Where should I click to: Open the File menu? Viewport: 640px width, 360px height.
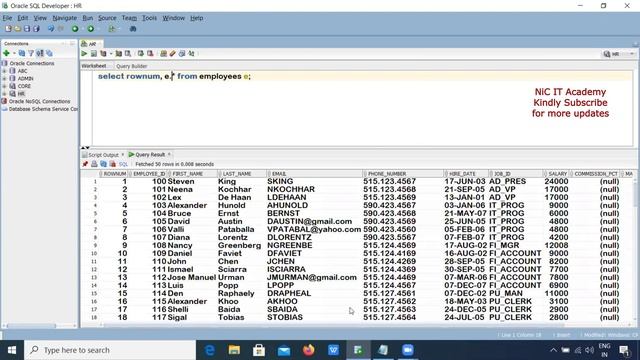click(7, 18)
